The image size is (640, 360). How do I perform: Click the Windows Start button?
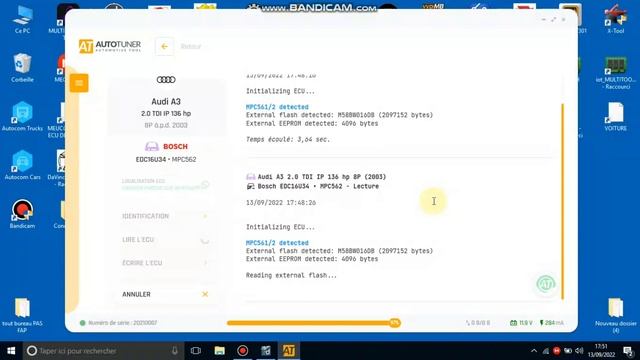[x=11, y=351]
